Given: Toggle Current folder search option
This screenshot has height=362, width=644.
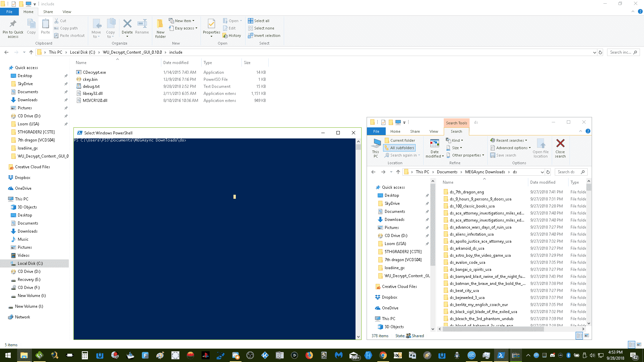Looking at the screenshot, I should [x=400, y=140].
